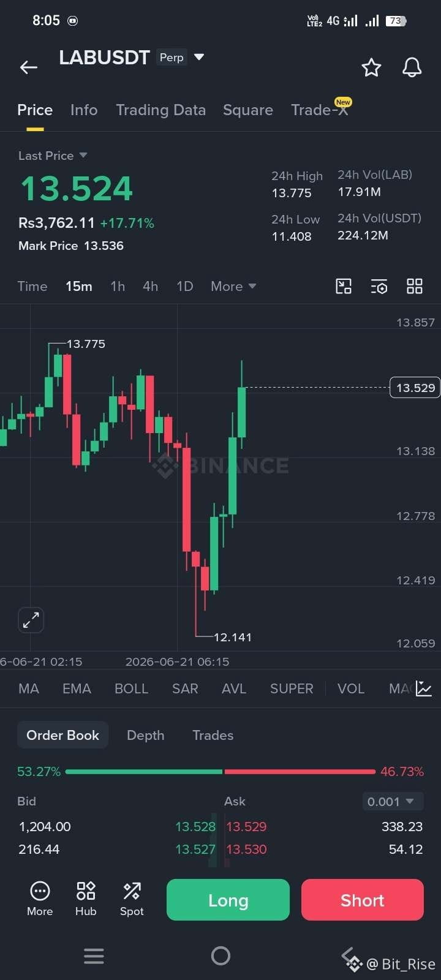Expand the LABUSDT Perp pair dropdown
The height and width of the screenshot is (980, 441).
point(198,57)
